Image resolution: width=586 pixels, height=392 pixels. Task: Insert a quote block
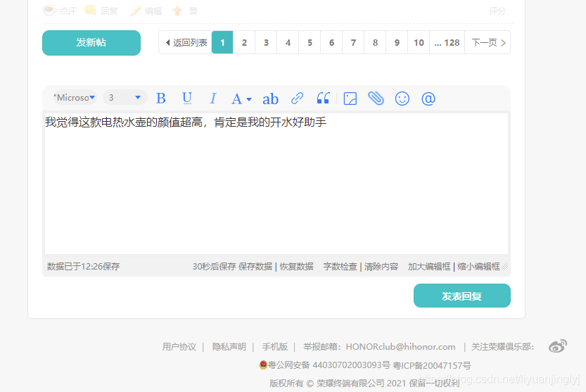coord(323,99)
